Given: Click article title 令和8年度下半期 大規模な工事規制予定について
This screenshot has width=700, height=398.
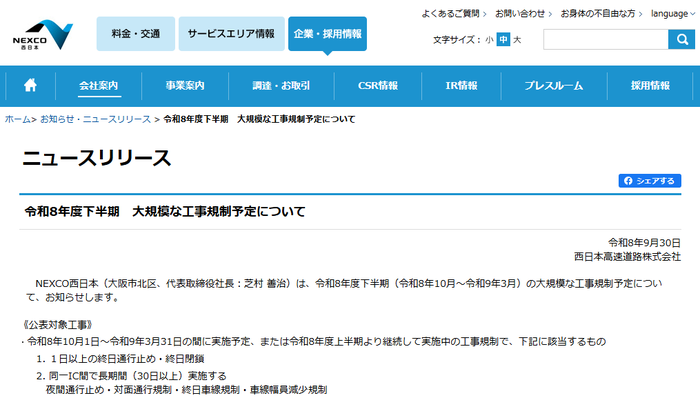Looking at the screenshot, I should 165,211.
